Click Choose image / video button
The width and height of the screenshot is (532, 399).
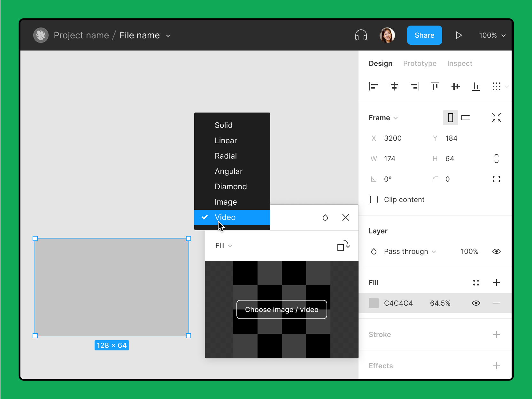coord(281,309)
